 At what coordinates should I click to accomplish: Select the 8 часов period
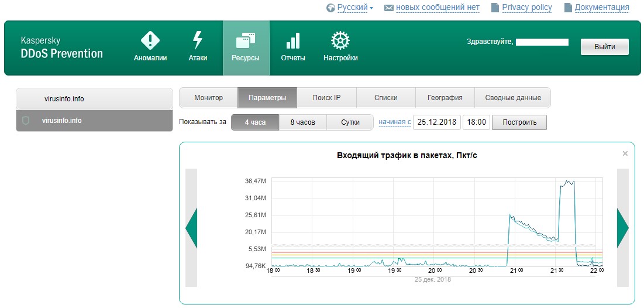click(302, 122)
